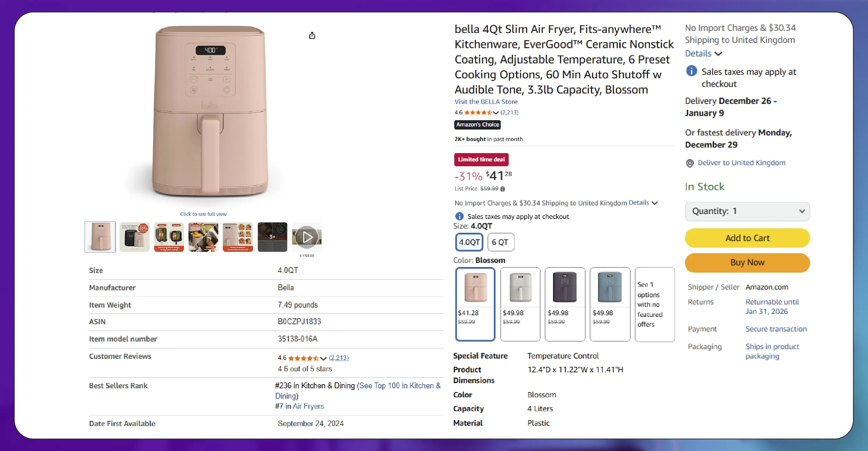Open Air Fryers category rank link

click(308, 406)
